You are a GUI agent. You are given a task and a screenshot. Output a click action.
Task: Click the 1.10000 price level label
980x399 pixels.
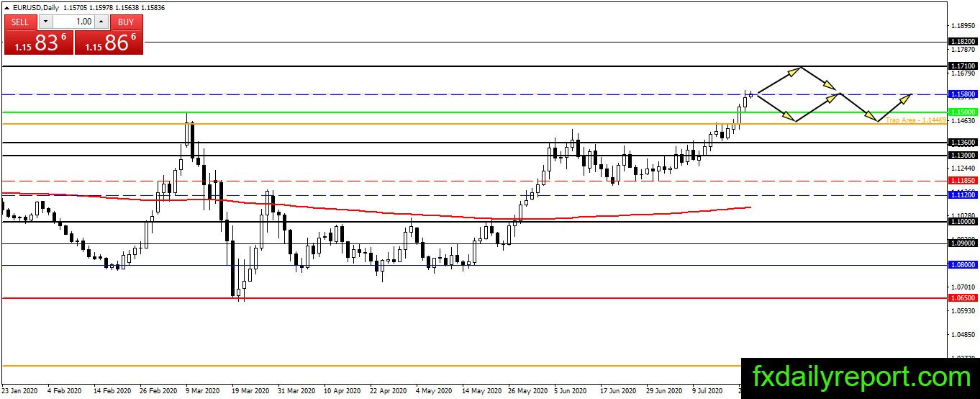tap(963, 222)
